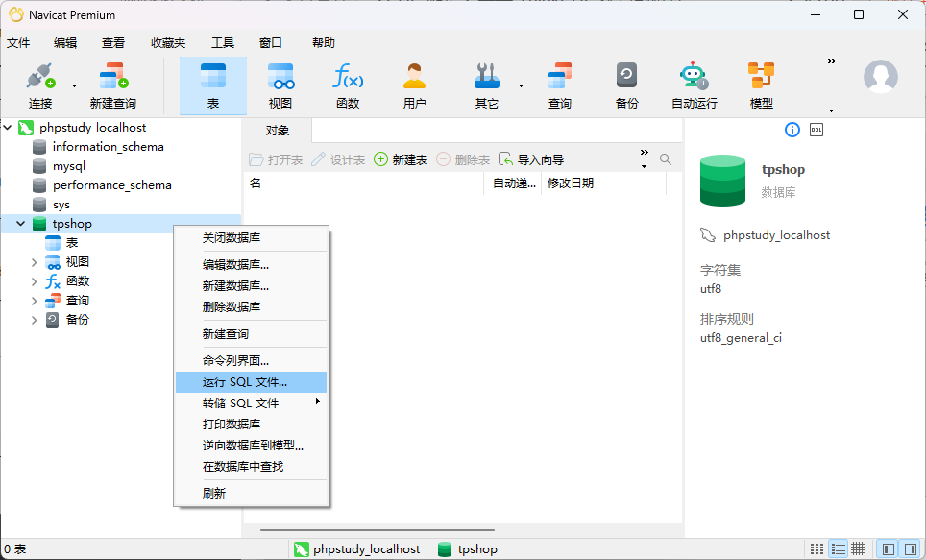Choose 关闭数据库 from context menu
926x560 pixels.
point(251,238)
